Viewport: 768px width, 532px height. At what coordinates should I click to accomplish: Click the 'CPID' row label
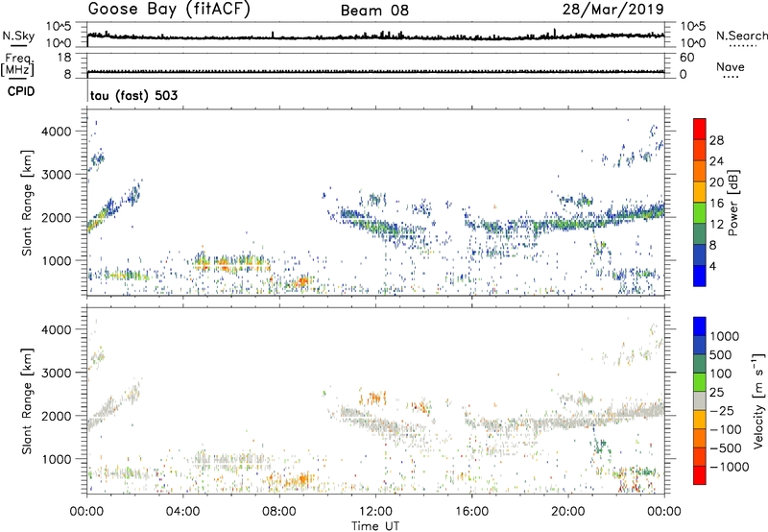pos(21,91)
